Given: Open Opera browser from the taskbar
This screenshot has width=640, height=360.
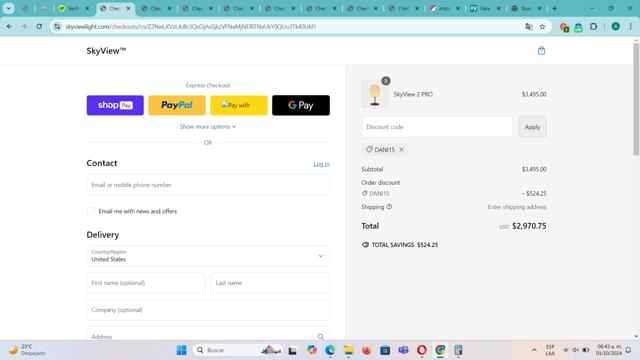Looking at the screenshot, I should (x=422, y=350).
